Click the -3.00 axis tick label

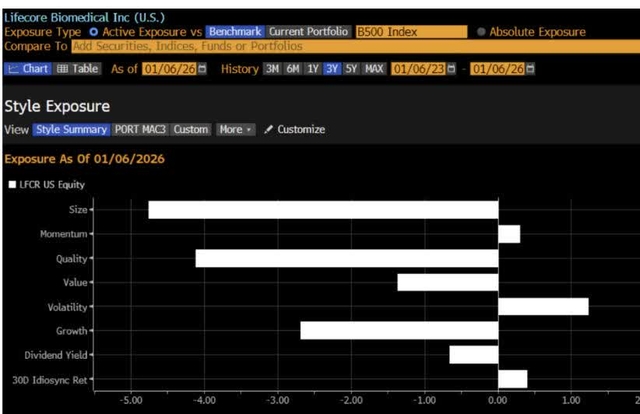pyautogui.click(x=278, y=400)
